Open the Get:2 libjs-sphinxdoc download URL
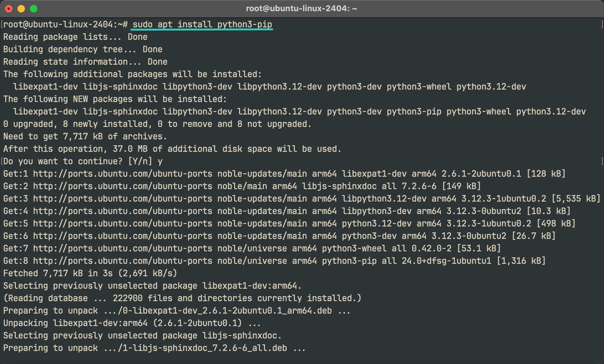 122,186
